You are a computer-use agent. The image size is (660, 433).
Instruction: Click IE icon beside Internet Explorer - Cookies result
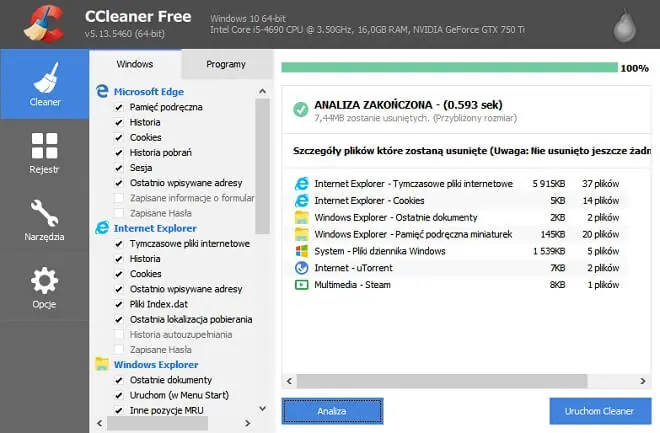(x=301, y=200)
